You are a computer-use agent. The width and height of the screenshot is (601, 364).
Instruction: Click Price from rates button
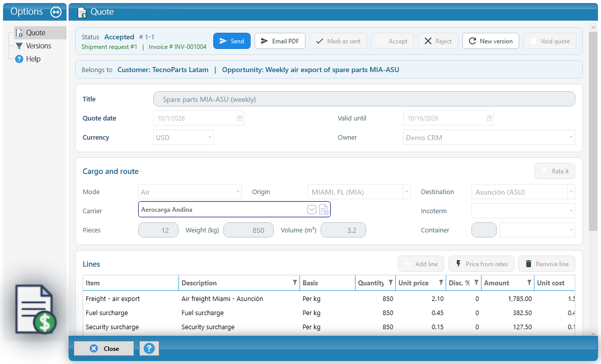pos(482,264)
